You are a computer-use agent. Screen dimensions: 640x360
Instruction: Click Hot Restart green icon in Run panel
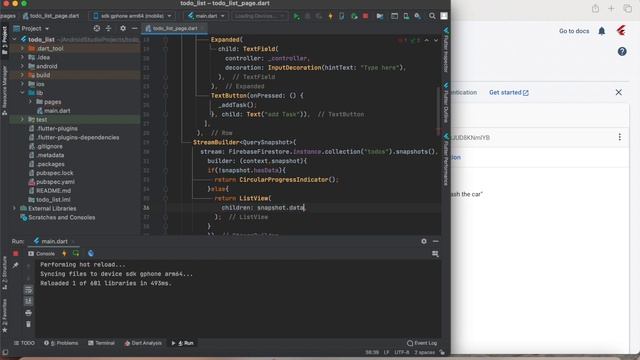click(76, 253)
